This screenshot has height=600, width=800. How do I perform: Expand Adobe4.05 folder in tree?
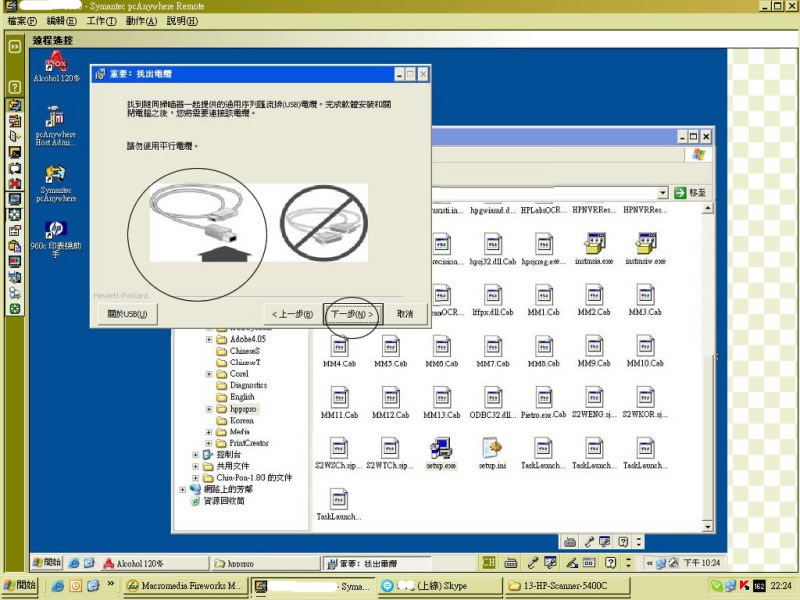[209, 339]
